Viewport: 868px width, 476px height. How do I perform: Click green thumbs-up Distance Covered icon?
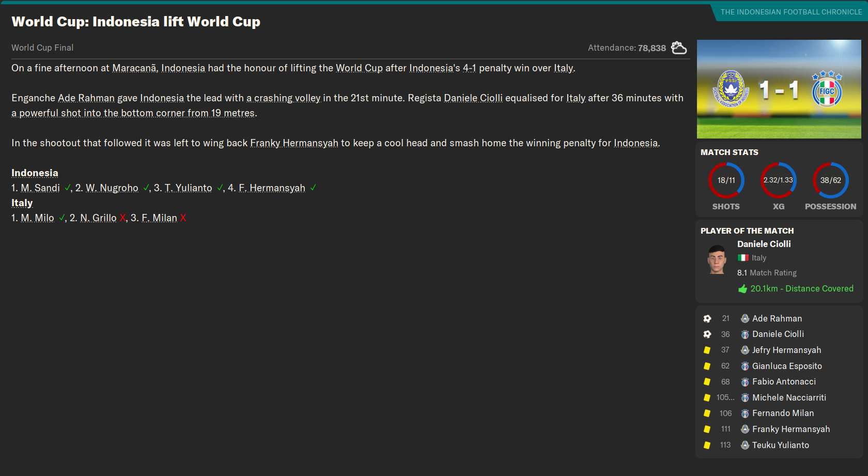point(742,289)
